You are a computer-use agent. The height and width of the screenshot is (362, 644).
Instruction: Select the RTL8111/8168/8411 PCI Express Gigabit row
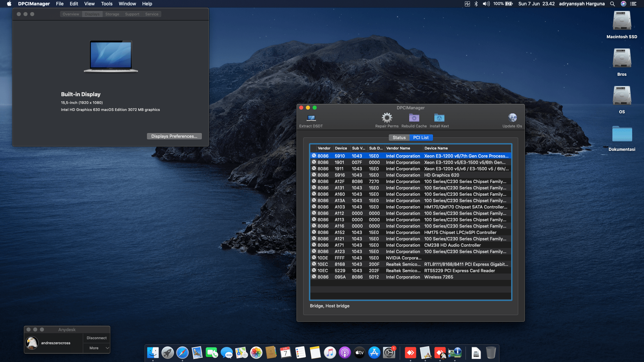coord(411,264)
